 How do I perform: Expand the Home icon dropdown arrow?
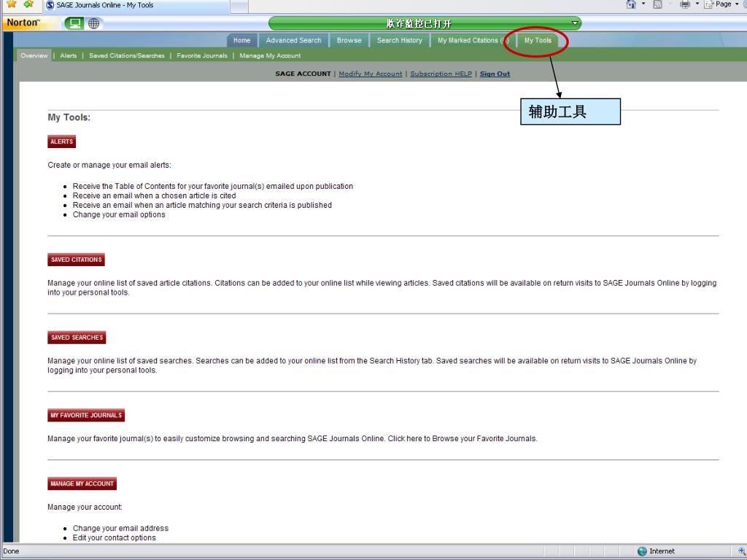tap(643, 4)
